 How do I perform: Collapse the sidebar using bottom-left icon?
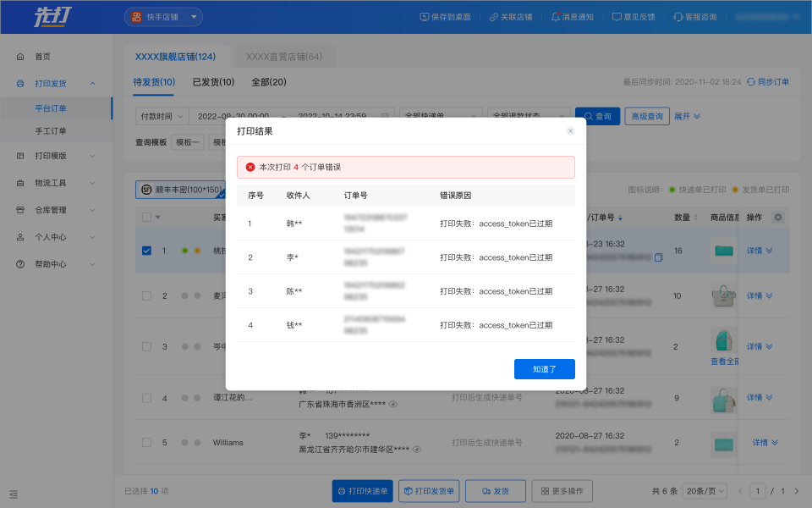14,493
